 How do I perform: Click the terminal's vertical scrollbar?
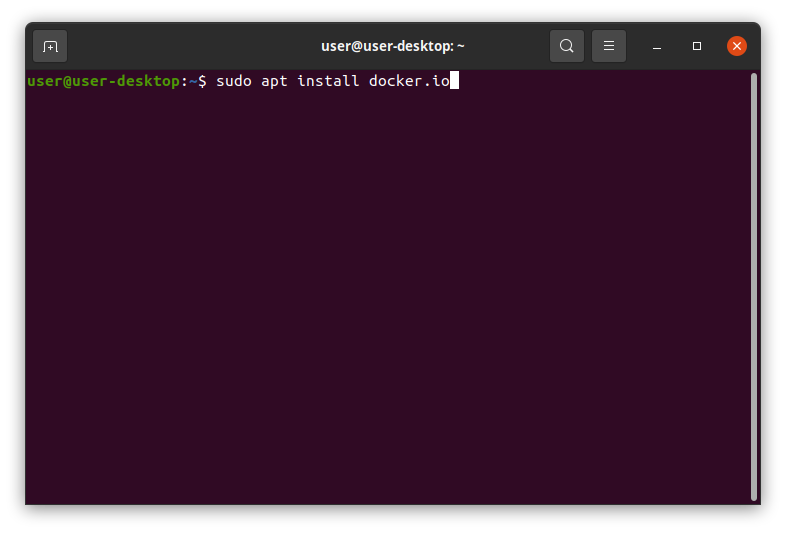point(753,286)
